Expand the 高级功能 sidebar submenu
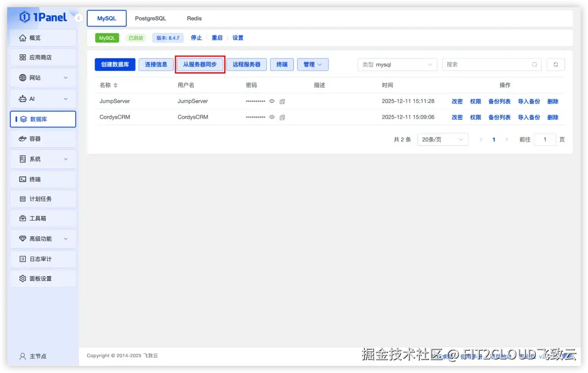 pos(66,239)
